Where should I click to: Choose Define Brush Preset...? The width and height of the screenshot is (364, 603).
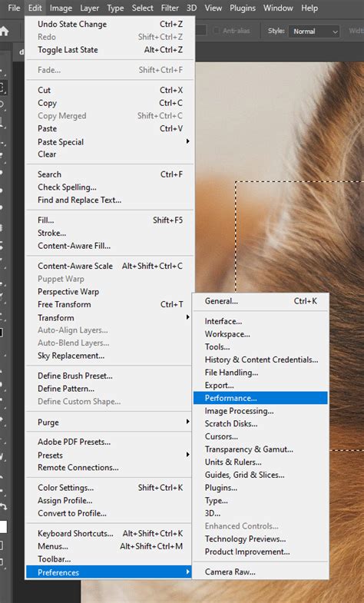coord(110,376)
